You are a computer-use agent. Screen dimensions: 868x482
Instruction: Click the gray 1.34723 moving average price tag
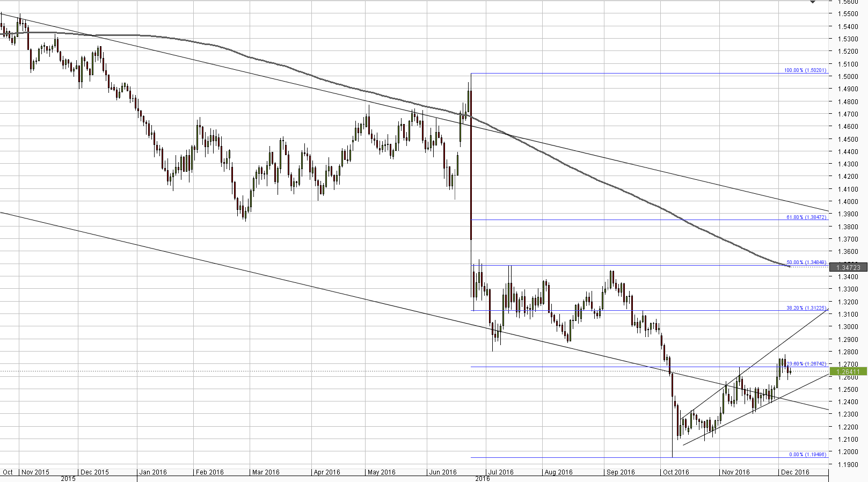tap(848, 267)
